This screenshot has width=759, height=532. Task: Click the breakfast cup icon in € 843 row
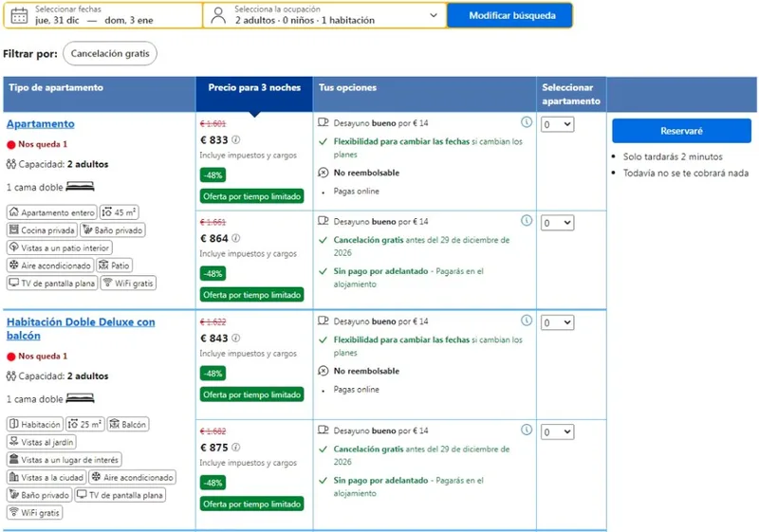[324, 321]
